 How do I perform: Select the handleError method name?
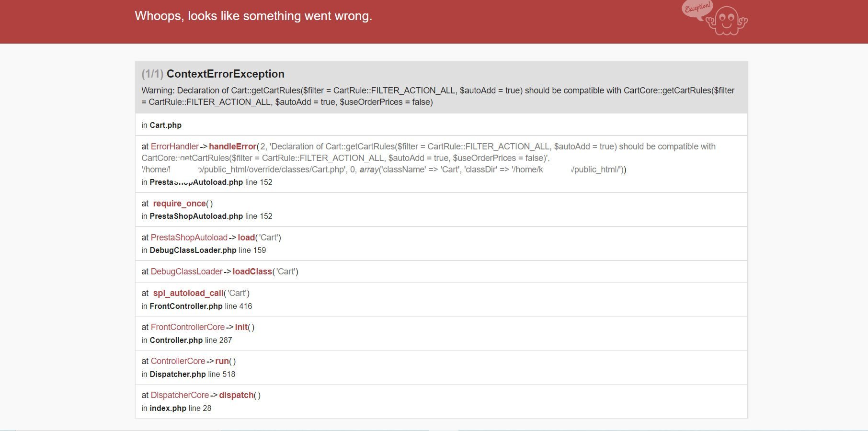[232, 147]
